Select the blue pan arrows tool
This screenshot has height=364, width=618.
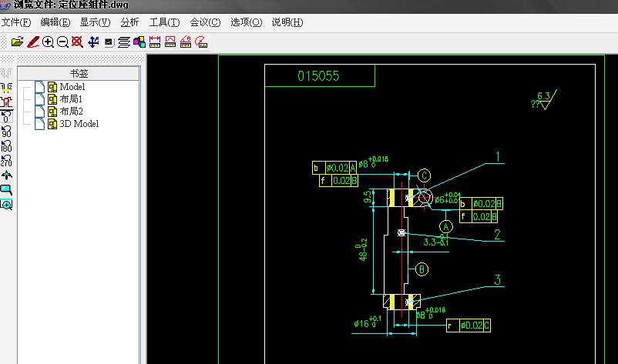(93, 42)
